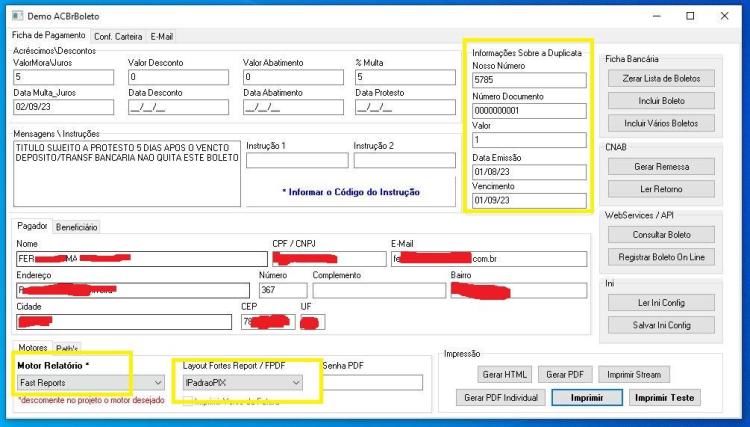The height and width of the screenshot is (427, 750).
Task: Switch to the Beneficiário tab
Action: click(x=77, y=227)
